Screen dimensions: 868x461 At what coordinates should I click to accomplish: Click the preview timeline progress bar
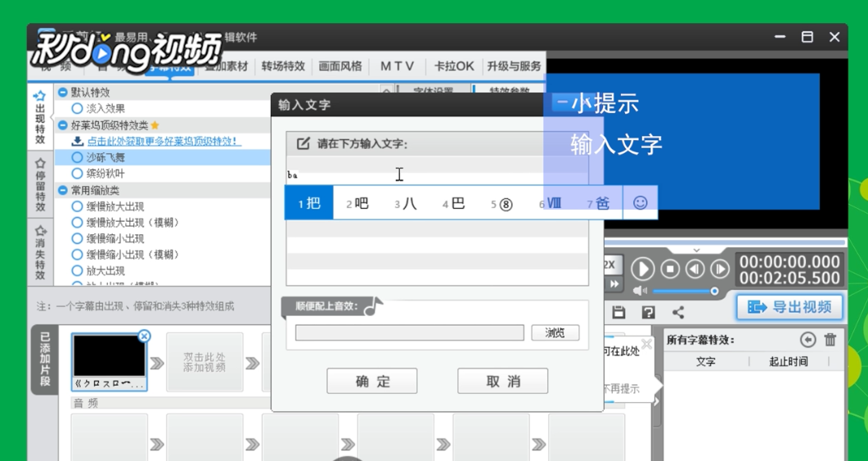pos(724,242)
